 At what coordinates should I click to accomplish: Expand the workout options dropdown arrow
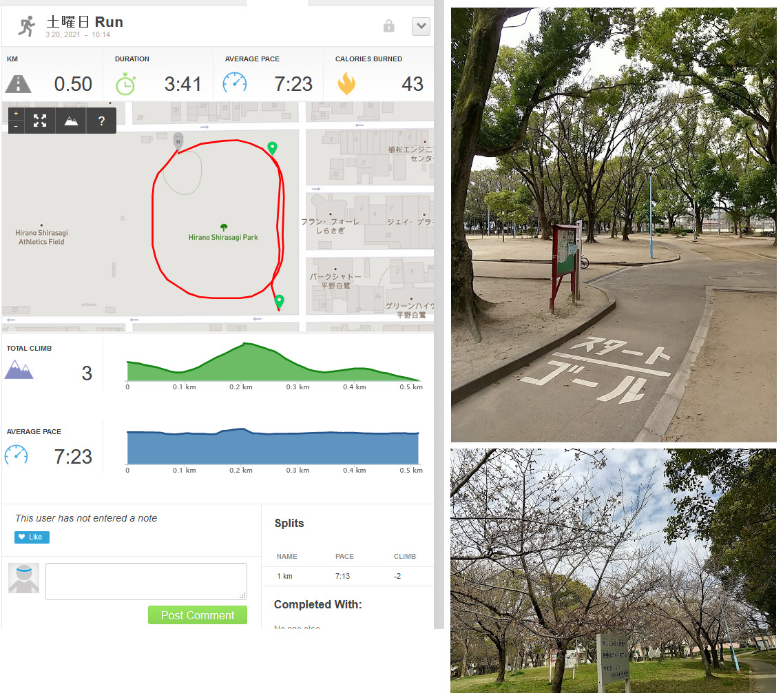point(421,26)
